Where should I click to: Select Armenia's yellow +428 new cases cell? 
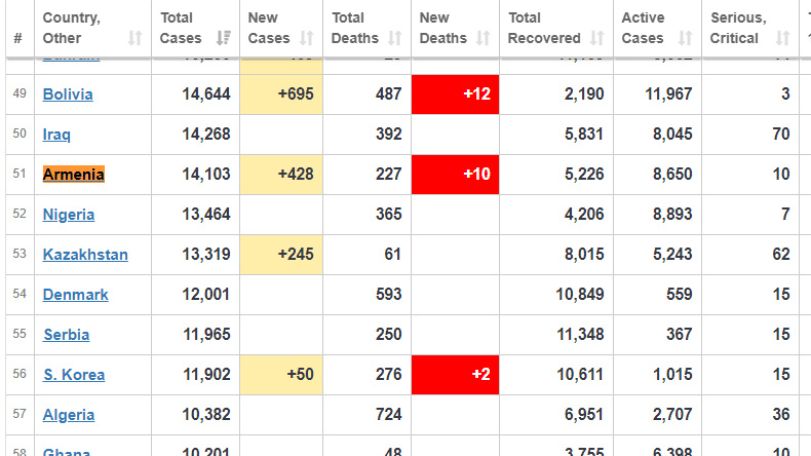click(x=281, y=174)
